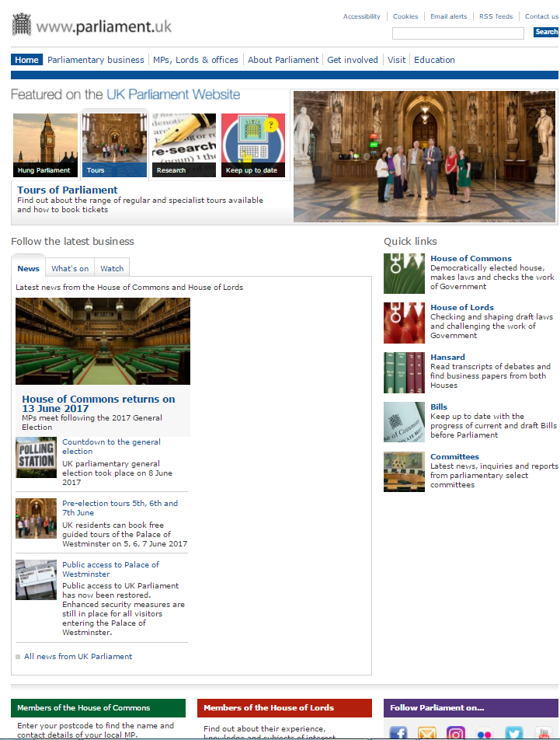Select the Tours featured thumbnail
The width and height of the screenshot is (560, 740).
tap(114, 145)
